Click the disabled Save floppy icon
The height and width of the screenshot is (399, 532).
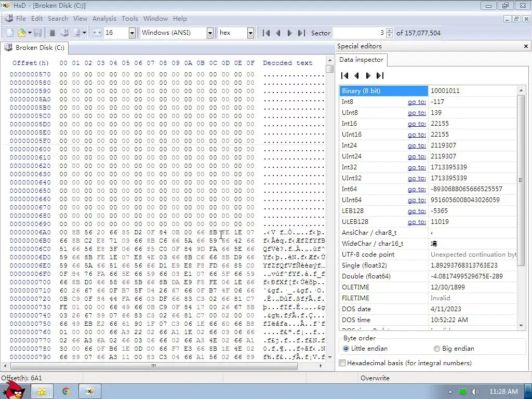37,33
